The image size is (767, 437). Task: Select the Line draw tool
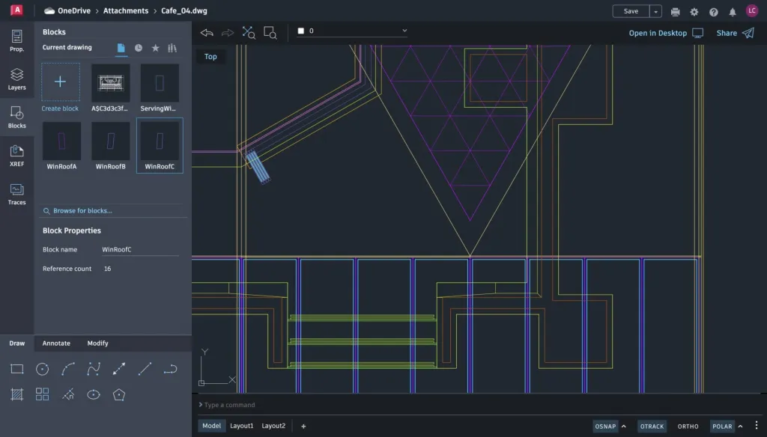point(145,368)
